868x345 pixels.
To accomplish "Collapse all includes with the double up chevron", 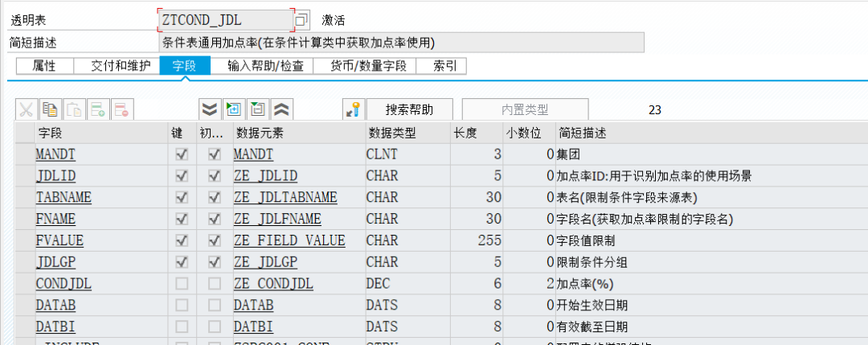I will [x=282, y=109].
